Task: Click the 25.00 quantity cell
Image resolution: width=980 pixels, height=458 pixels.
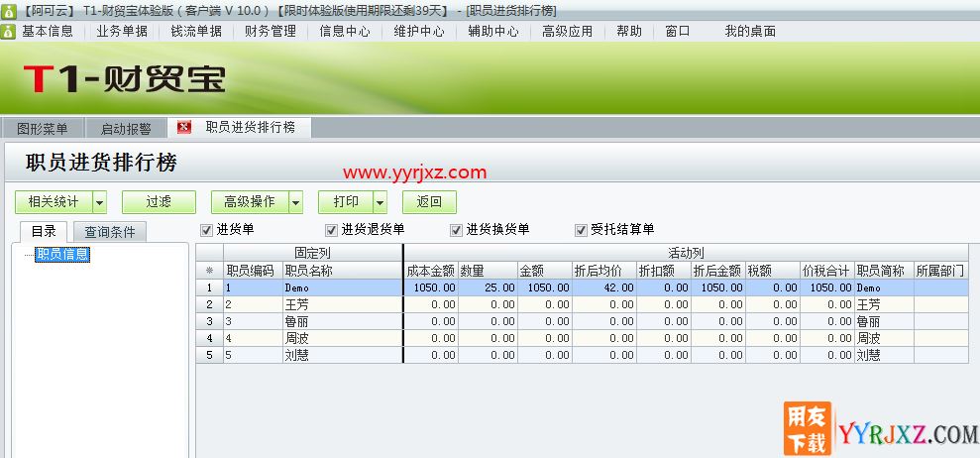Action: (488, 287)
